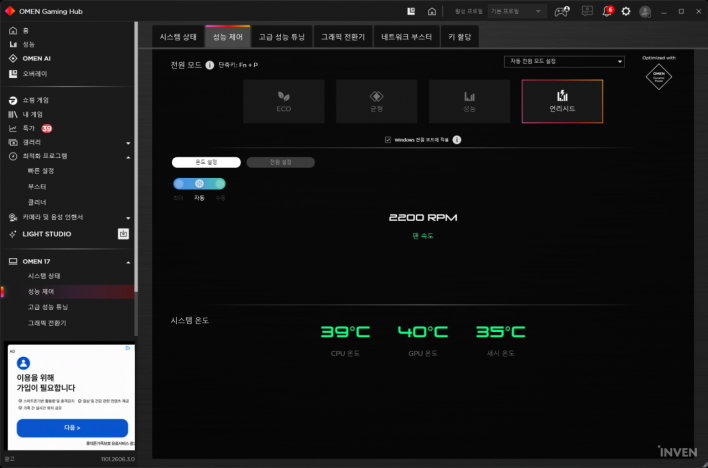Select the 온도 설정 pill button
Screen dimensions: 708x468
coord(206,162)
